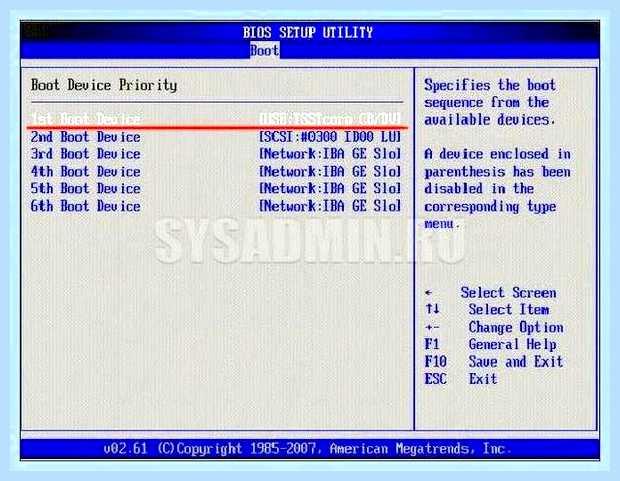Change the 5th Boot Device Network value
620x481 pixels.
330,188
